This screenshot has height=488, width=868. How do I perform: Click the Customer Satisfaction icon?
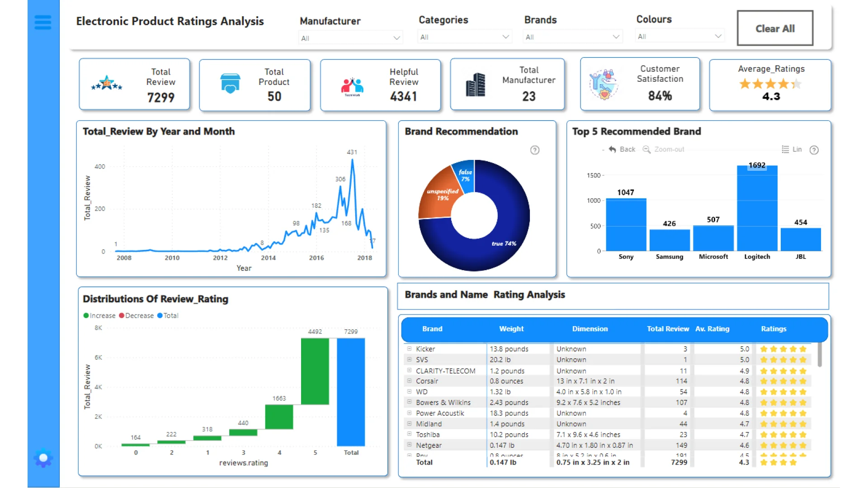coord(604,84)
